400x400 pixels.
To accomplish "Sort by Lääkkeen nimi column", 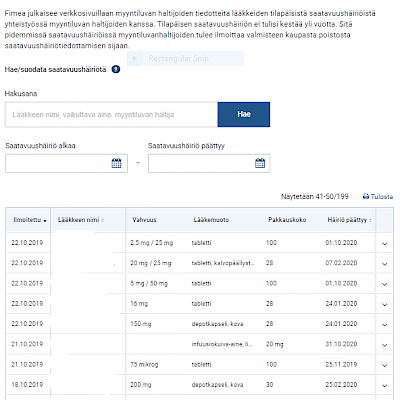I will (x=81, y=220).
